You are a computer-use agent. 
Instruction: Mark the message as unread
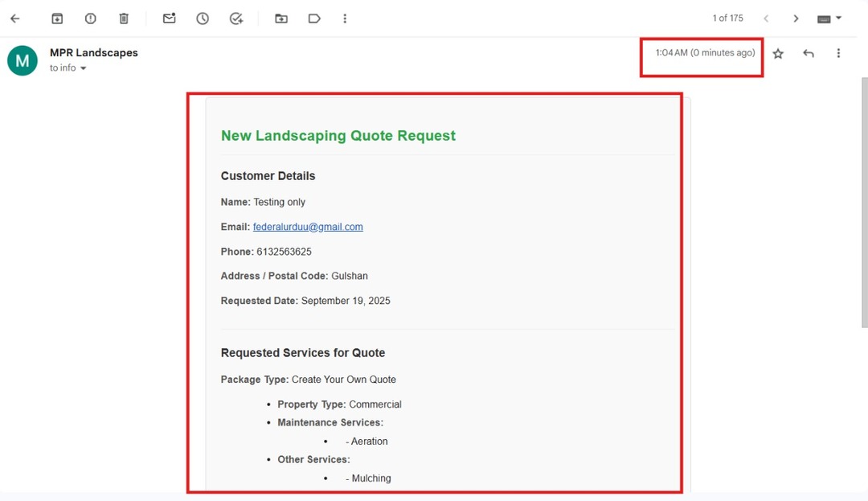click(x=169, y=18)
